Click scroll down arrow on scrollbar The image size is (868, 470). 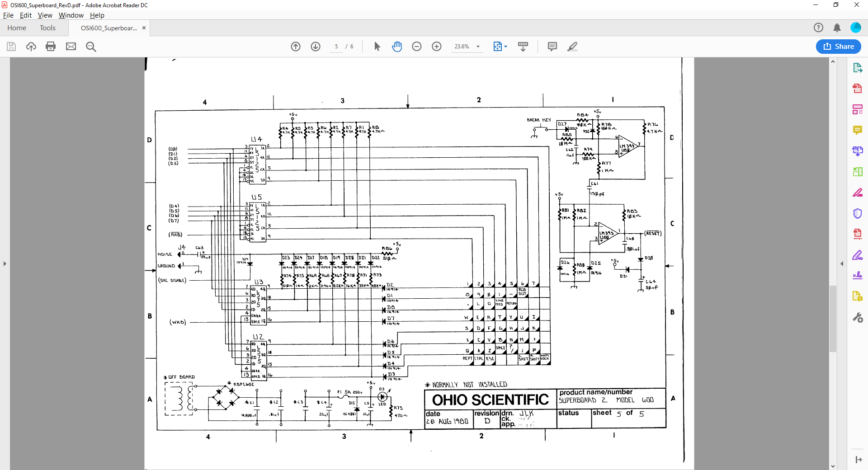[833, 466]
